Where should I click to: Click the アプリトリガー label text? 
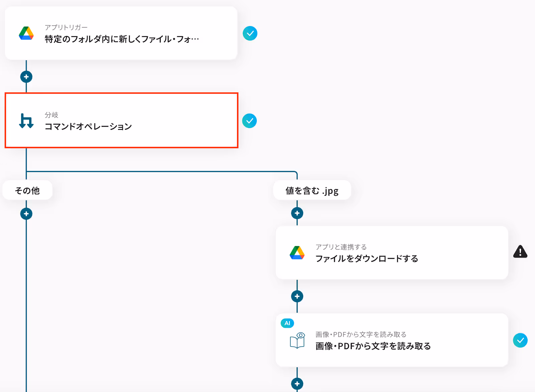(x=66, y=27)
